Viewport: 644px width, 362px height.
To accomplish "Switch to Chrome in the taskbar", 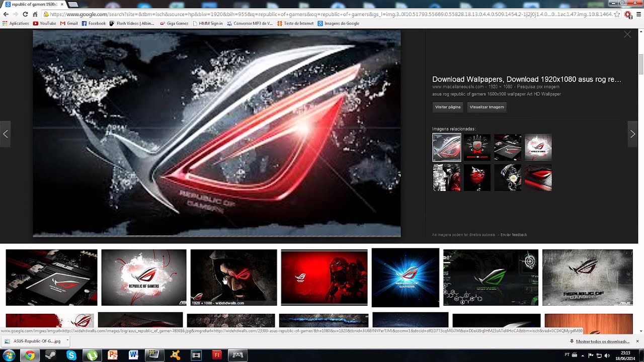I will pyautogui.click(x=30, y=355).
